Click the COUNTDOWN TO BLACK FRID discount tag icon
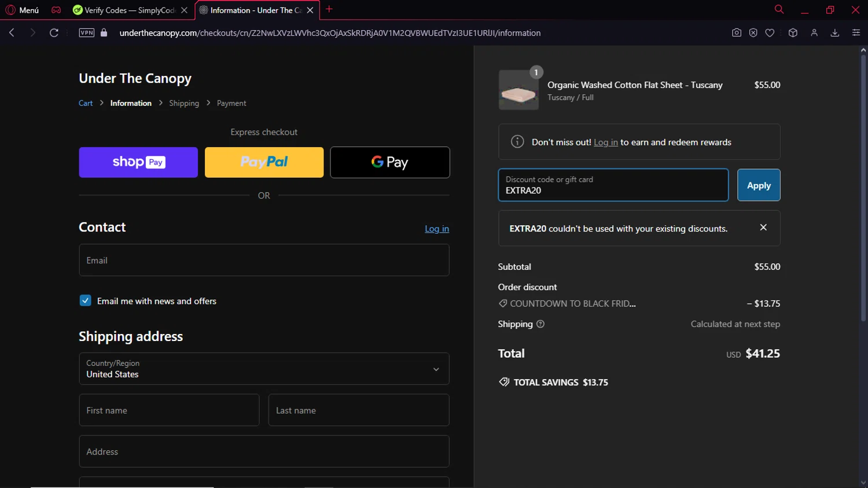The height and width of the screenshot is (488, 868). coord(503,303)
